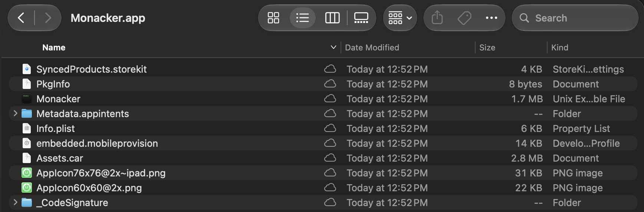Switch to list view

(x=303, y=18)
